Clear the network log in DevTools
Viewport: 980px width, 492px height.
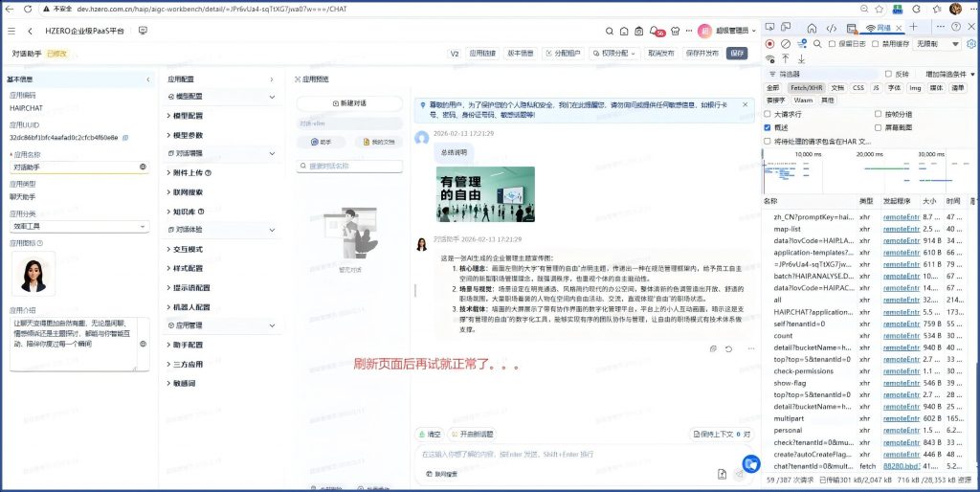786,44
